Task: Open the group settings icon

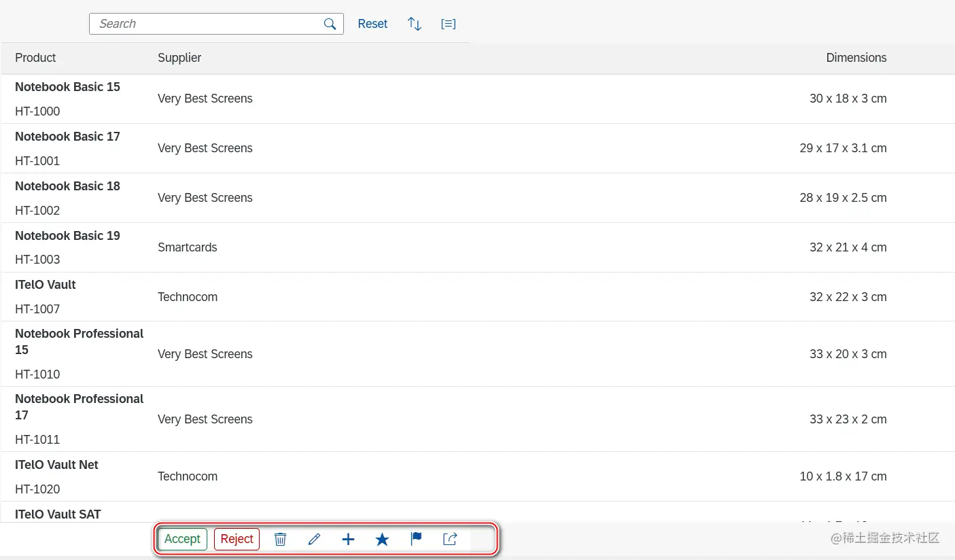Action: (448, 24)
